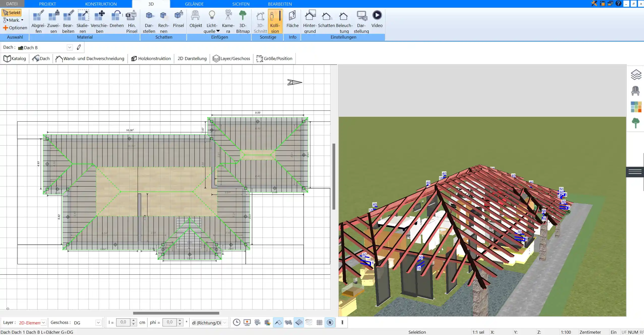
Task: Decrease the phi angle stepper
Action: pyautogui.click(x=180, y=324)
